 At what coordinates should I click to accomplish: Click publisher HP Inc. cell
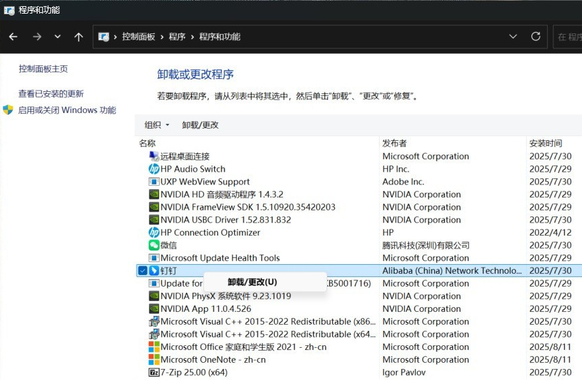point(396,169)
